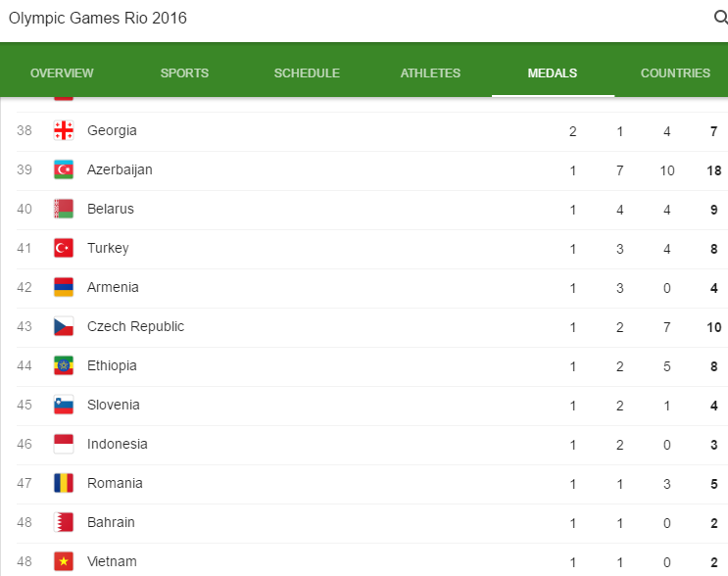Click Azerbaijan's total medal count 18

coord(713,169)
